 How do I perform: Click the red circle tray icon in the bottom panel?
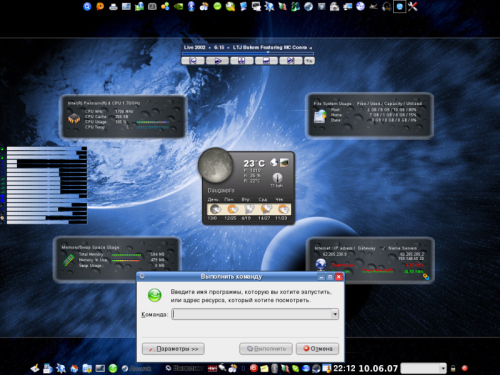tap(254, 368)
